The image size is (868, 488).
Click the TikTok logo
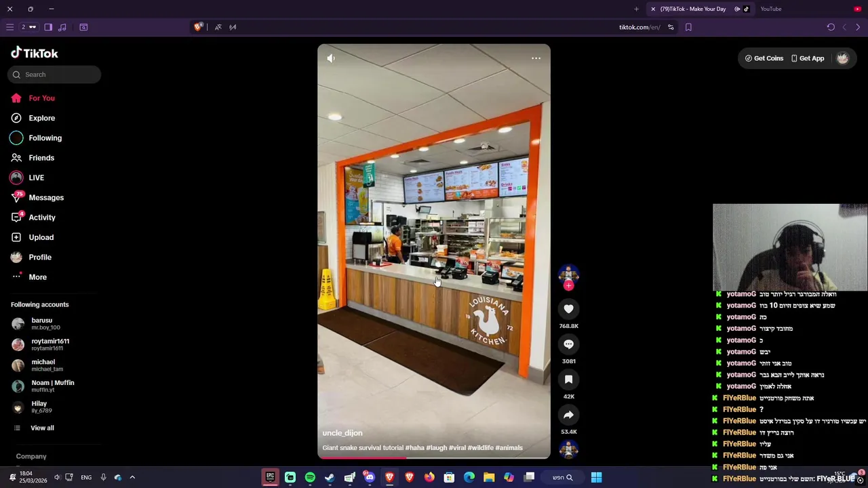(35, 53)
